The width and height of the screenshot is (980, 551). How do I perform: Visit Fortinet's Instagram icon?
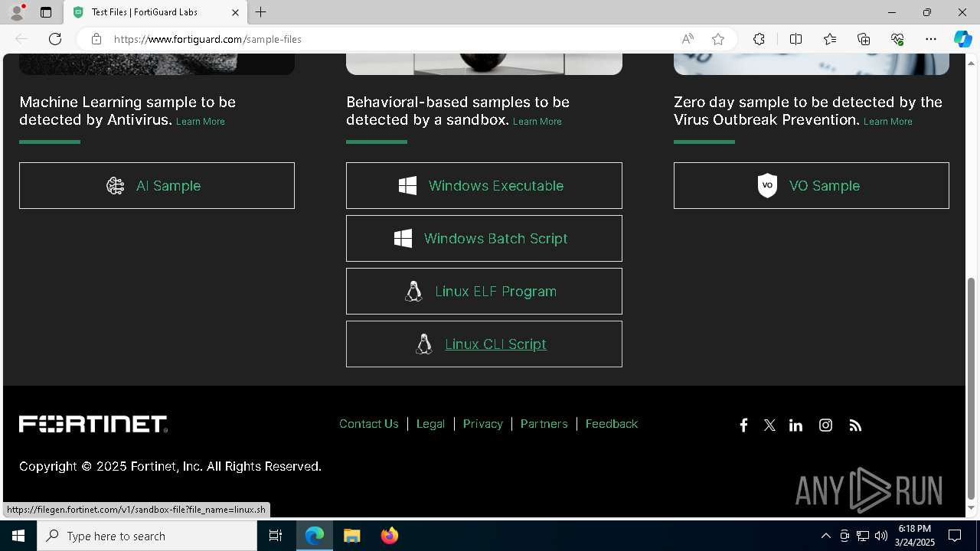tap(825, 425)
